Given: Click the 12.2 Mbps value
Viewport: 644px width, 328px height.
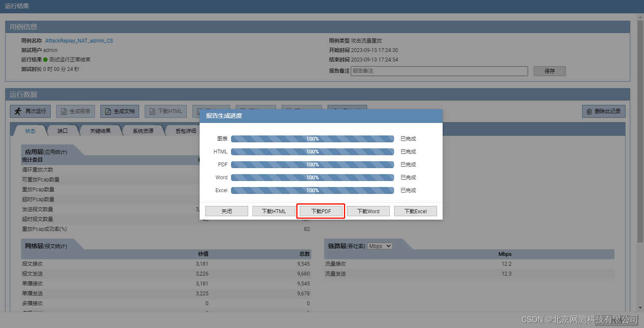Looking at the screenshot, I should [x=507, y=264].
